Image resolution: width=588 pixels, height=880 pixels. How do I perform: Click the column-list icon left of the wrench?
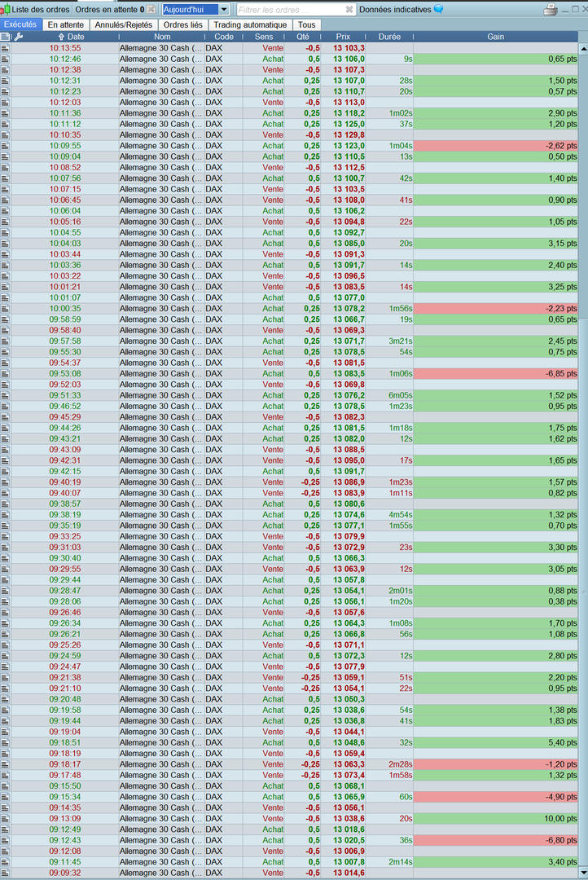6,37
